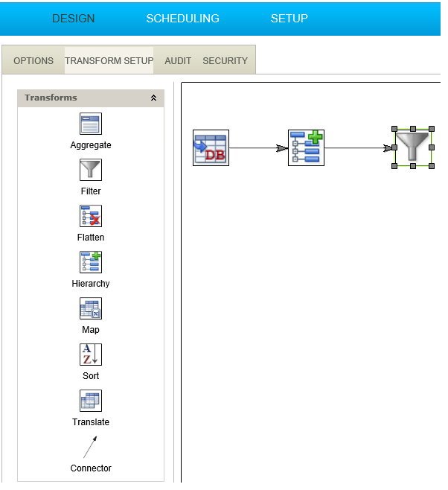The image size is (448, 490).
Task: Click the database source node on canvas
Action: tap(211, 147)
